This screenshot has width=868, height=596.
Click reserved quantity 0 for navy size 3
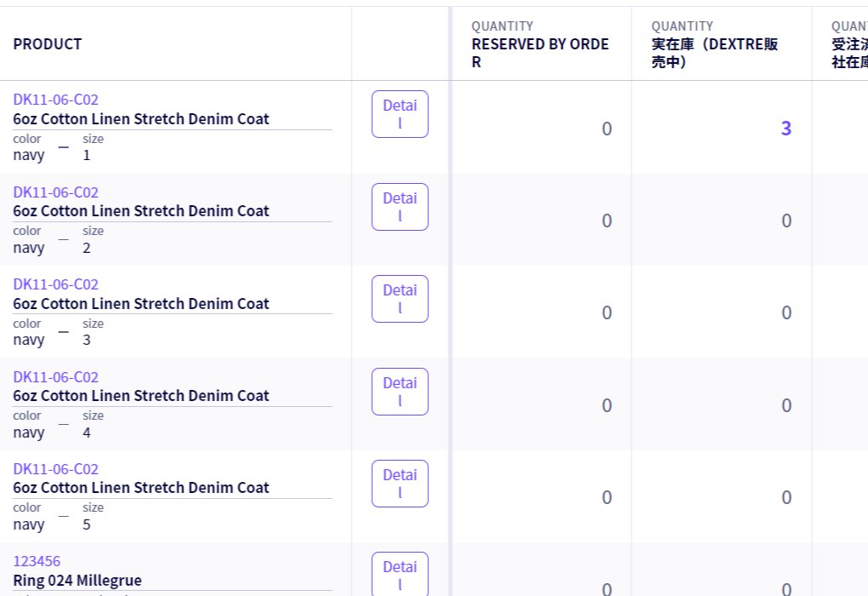607,312
